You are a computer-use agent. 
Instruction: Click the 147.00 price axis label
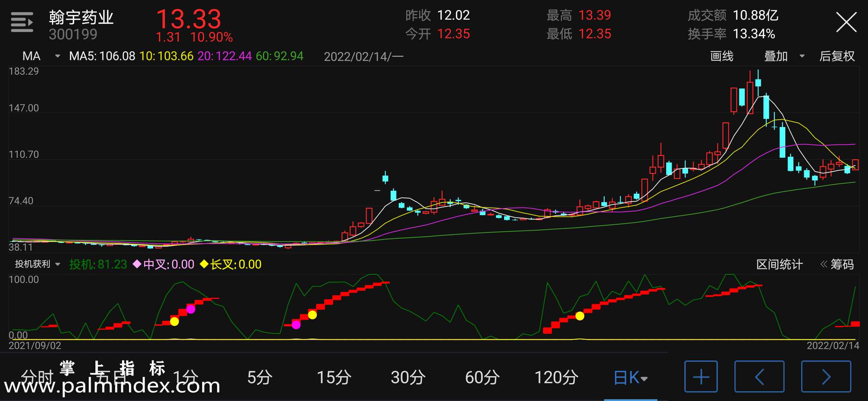pos(24,108)
